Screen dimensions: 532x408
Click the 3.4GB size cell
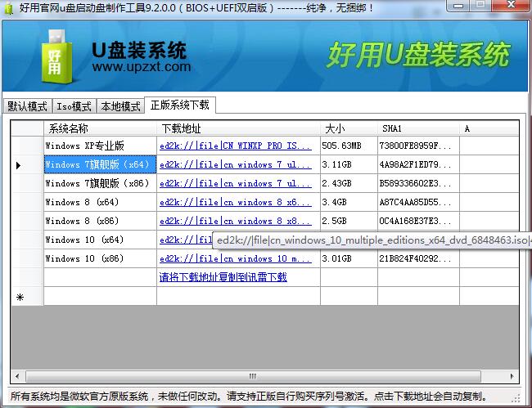349,202
